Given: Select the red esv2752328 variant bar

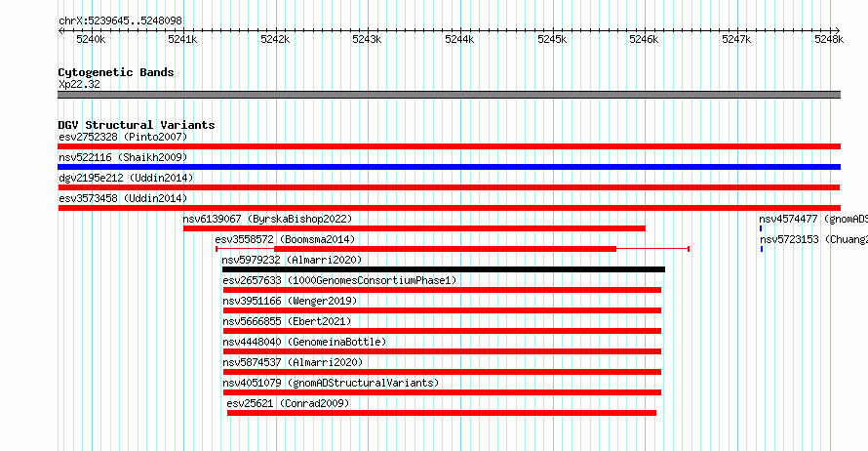Looking at the screenshot, I should [449, 146].
